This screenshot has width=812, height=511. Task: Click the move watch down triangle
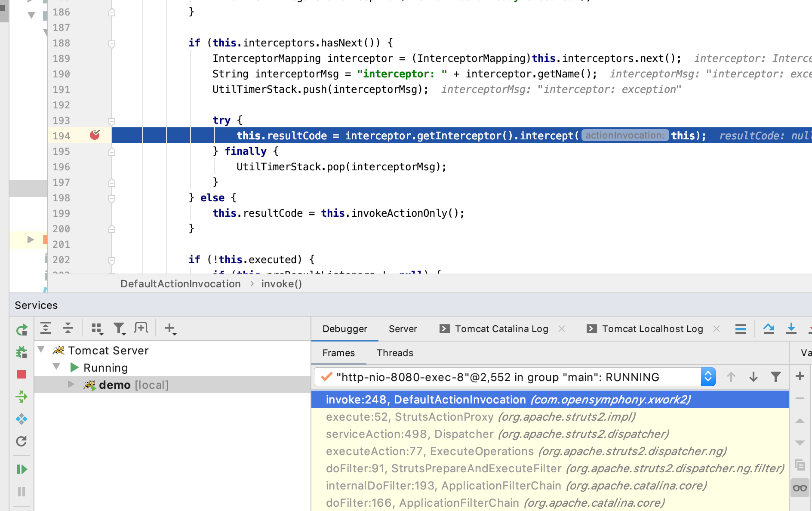tap(800, 443)
